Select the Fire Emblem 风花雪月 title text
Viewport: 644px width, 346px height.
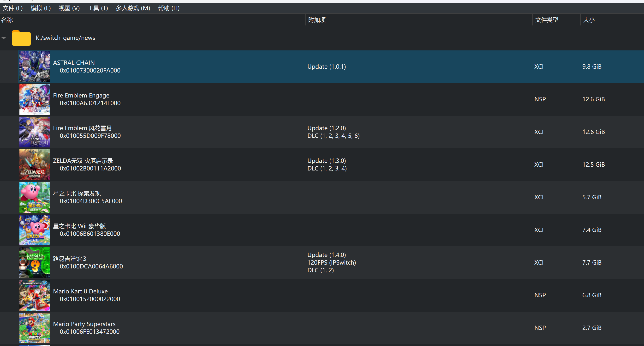tap(82, 128)
